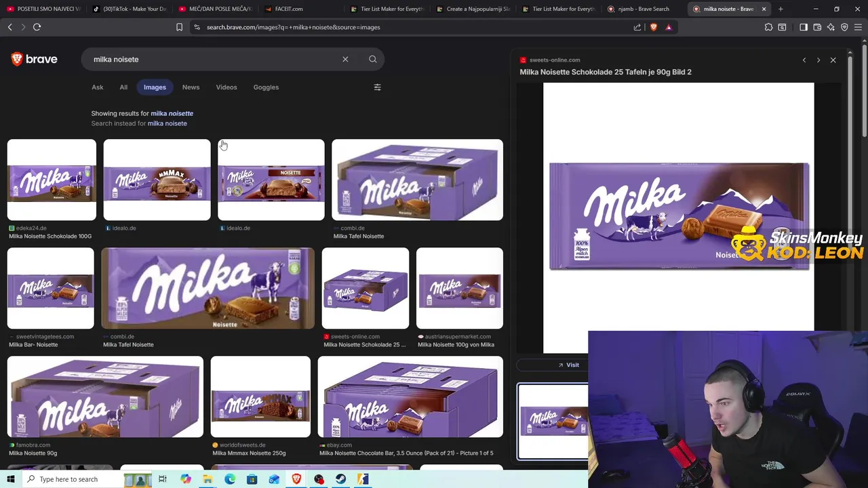Open the combi.de Milka Tafel Noisette box image

tap(418, 180)
